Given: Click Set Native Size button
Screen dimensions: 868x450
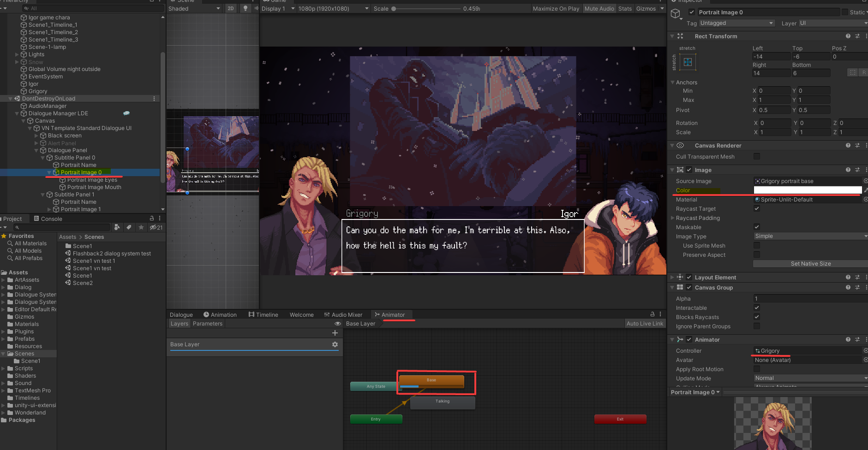Looking at the screenshot, I should click(x=810, y=264).
